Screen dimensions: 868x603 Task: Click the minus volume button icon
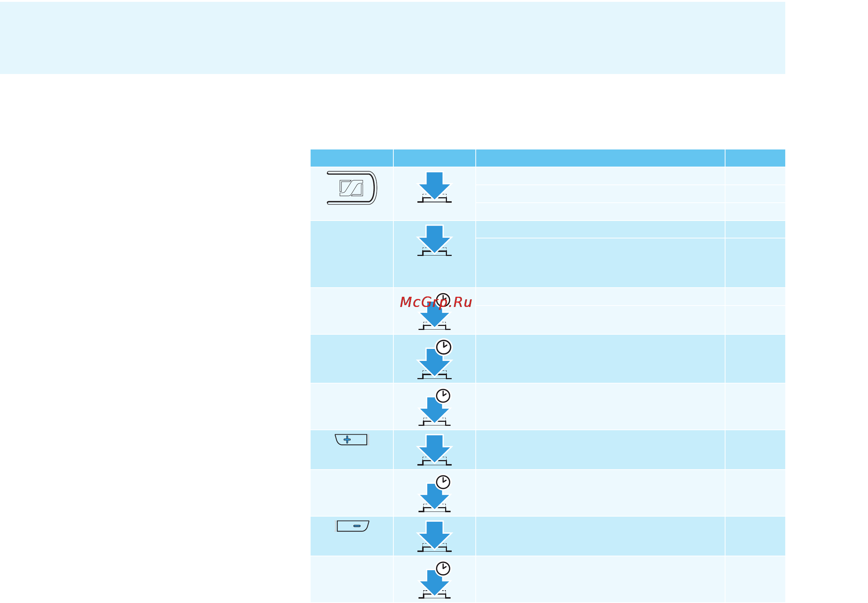tap(353, 526)
